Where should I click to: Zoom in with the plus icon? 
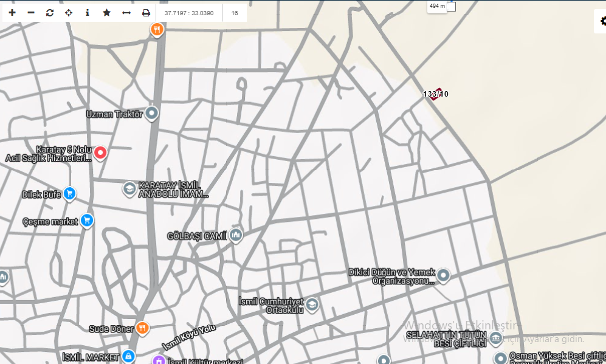(12, 13)
